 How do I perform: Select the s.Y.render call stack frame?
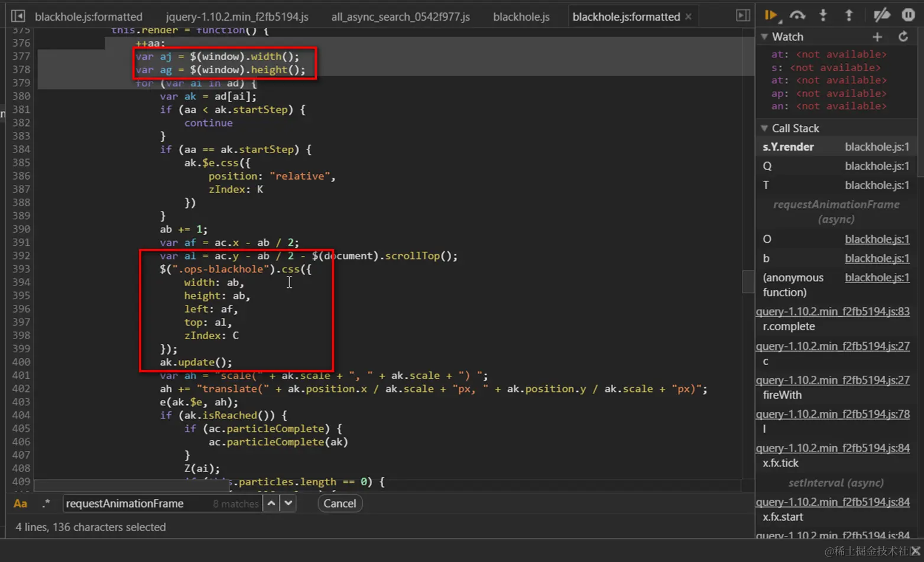pyautogui.click(x=836, y=147)
